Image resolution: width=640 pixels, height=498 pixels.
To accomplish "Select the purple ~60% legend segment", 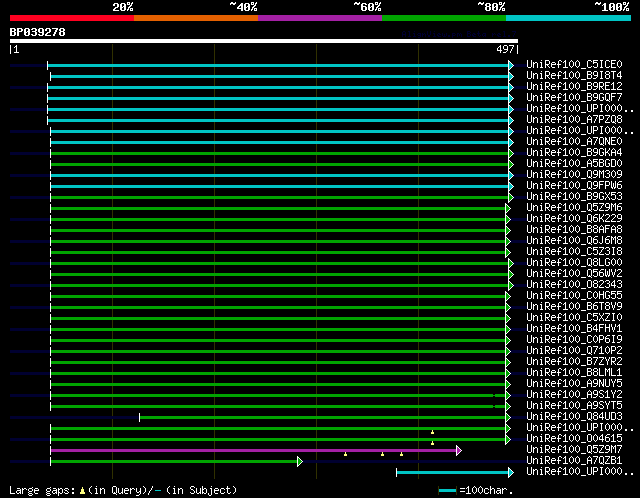I will 319,18.
